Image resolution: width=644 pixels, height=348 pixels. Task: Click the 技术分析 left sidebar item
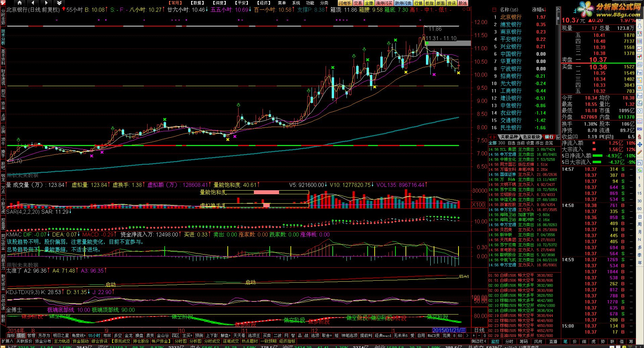click(x=3, y=37)
